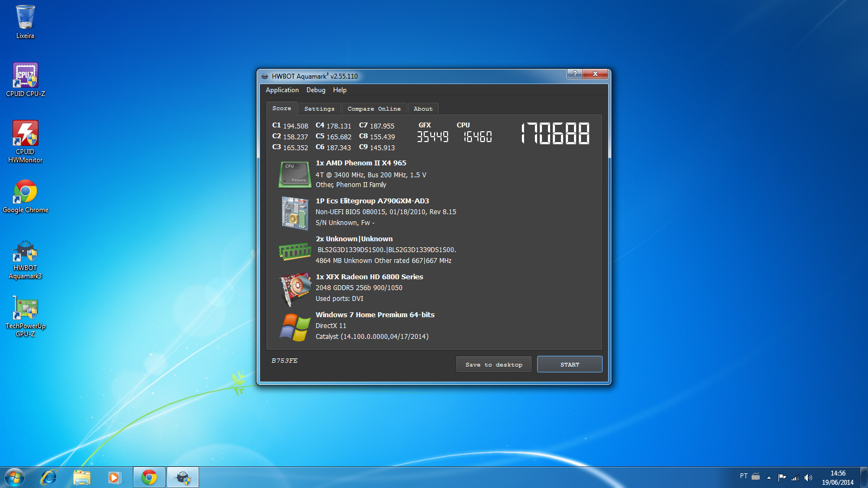Switch to Google Chrome in the taskbar
This screenshot has width=868, height=488.
point(149,478)
